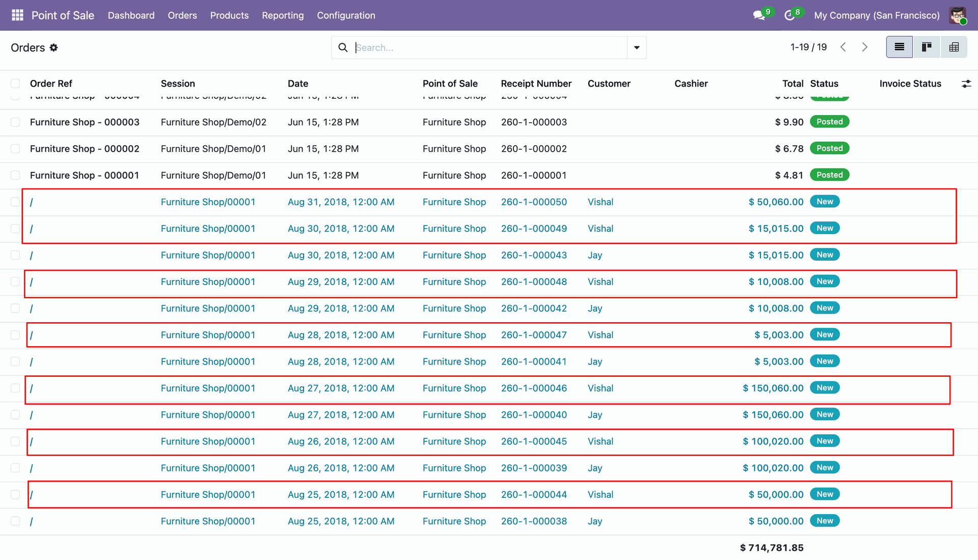The image size is (978, 560).
Task: Click the Posted badge on Furniture Shop - 000002
Action: click(829, 148)
